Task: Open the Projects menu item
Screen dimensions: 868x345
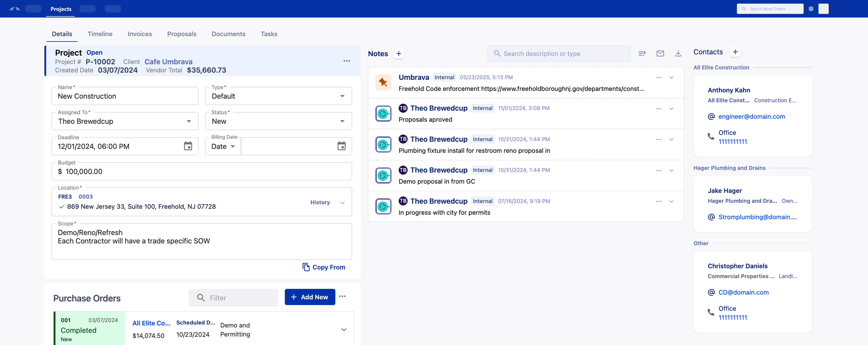Action: click(x=61, y=9)
